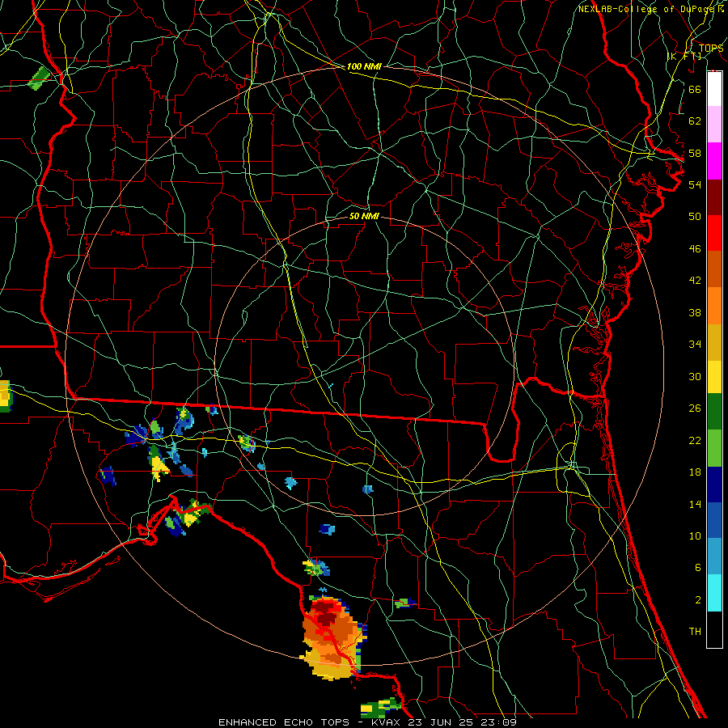Select the dark orange swatch beside 46

pyautogui.click(x=714, y=269)
